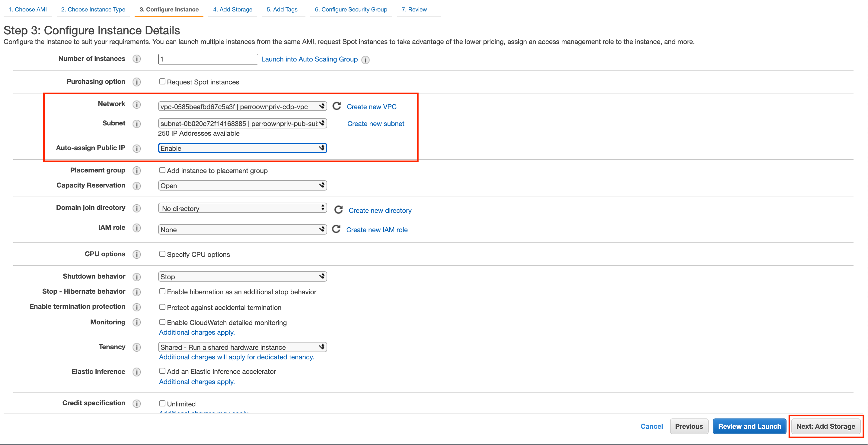
Task: Click the Create new VPC link
Action: coord(371,107)
